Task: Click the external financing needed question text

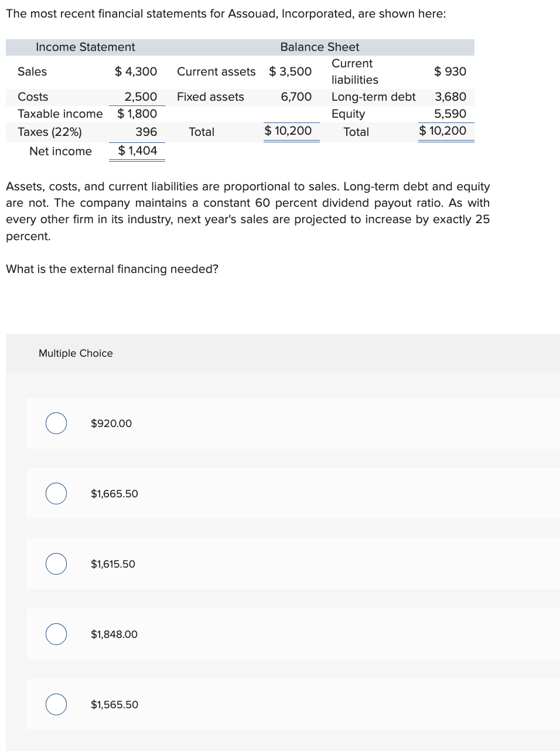Action: tap(112, 269)
